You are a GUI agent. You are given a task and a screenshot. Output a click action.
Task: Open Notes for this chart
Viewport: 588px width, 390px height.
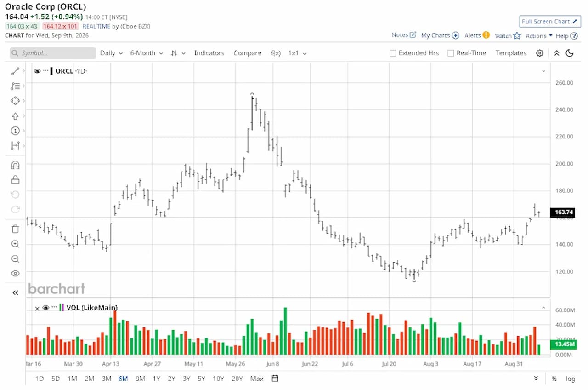(x=404, y=35)
